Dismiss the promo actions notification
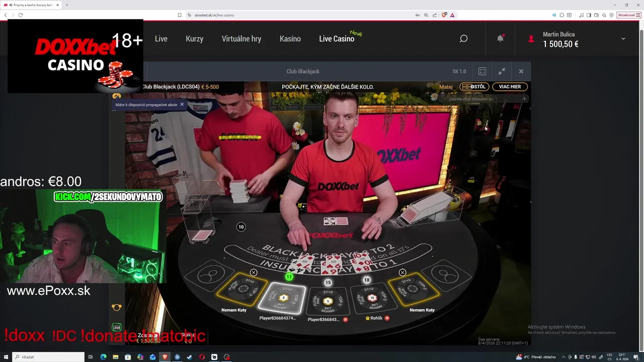The width and height of the screenshot is (644, 362). pyautogui.click(x=182, y=105)
